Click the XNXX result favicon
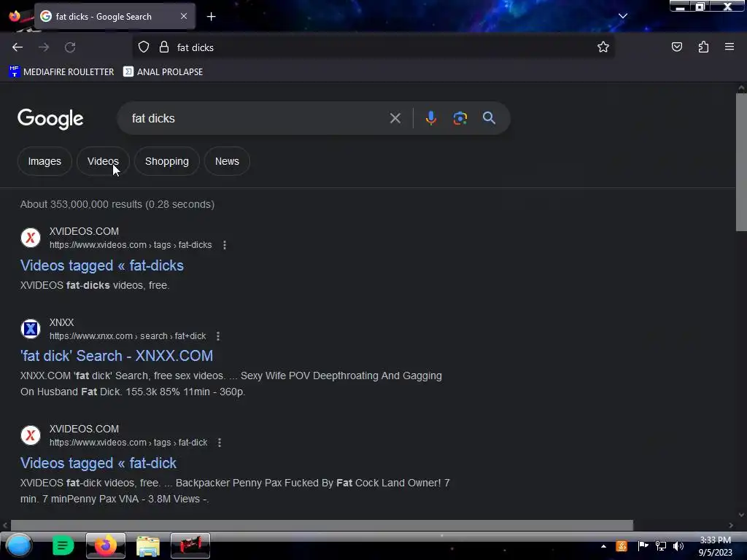Viewport: 747px width, 560px height. (31, 329)
